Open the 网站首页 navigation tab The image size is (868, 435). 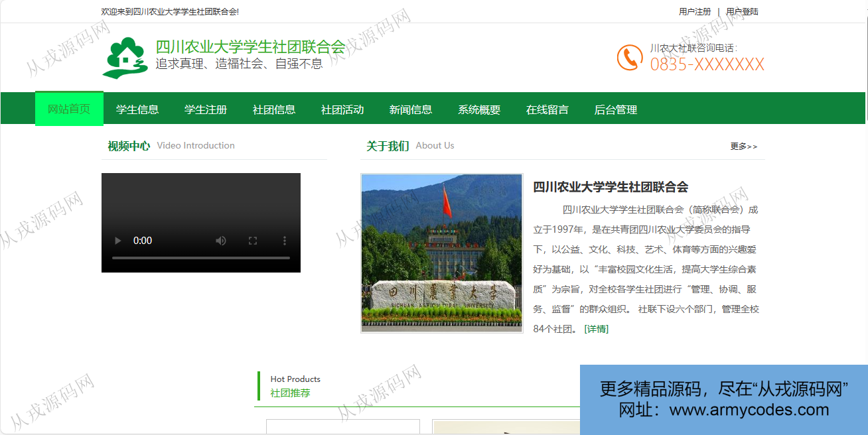click(x=69, y=109)
